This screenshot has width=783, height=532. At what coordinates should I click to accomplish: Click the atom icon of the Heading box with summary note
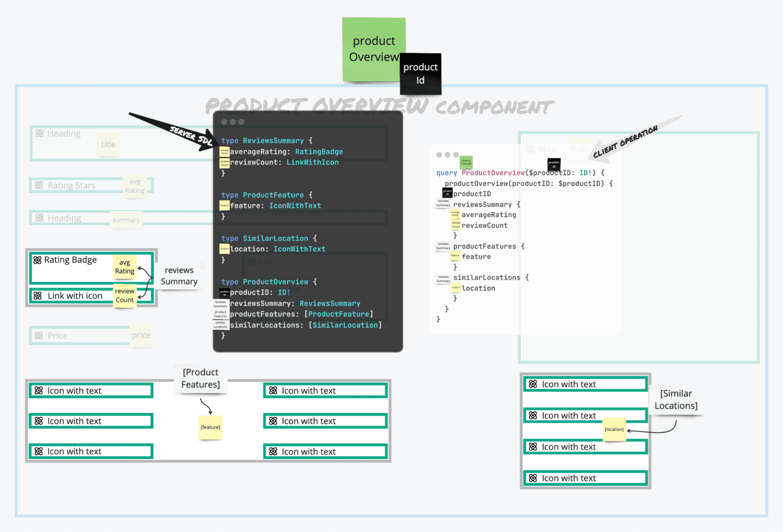40,218
